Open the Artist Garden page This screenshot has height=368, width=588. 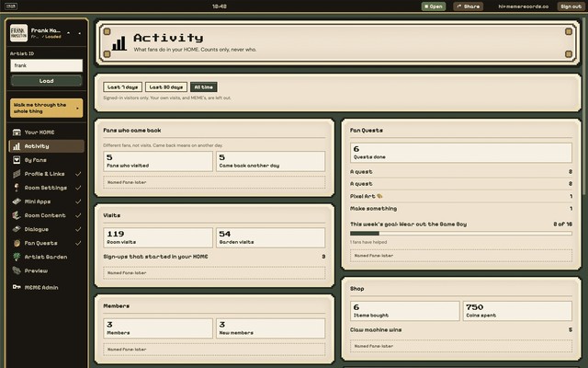click(46, 257)
